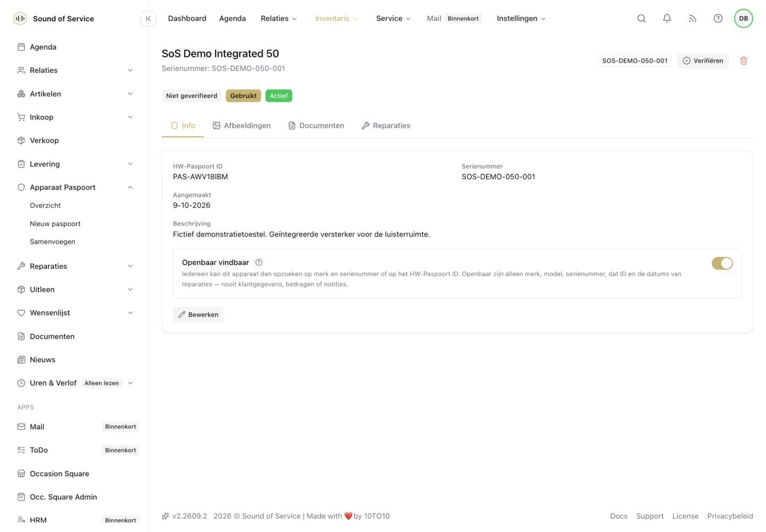Click the heart icon beside Wensenlijst
This screenshot has width=766, height=532.
click(x=21, y=313)
